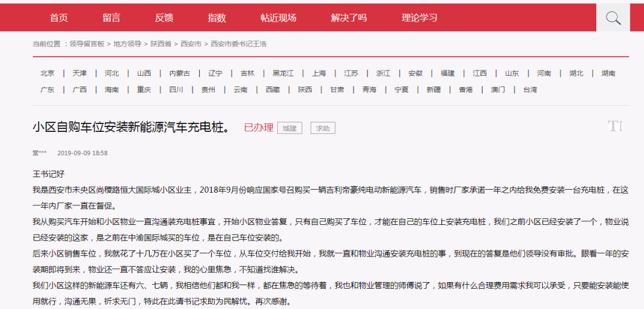Select province link 四川
644x309 pixels.
(x=176, y=89)
